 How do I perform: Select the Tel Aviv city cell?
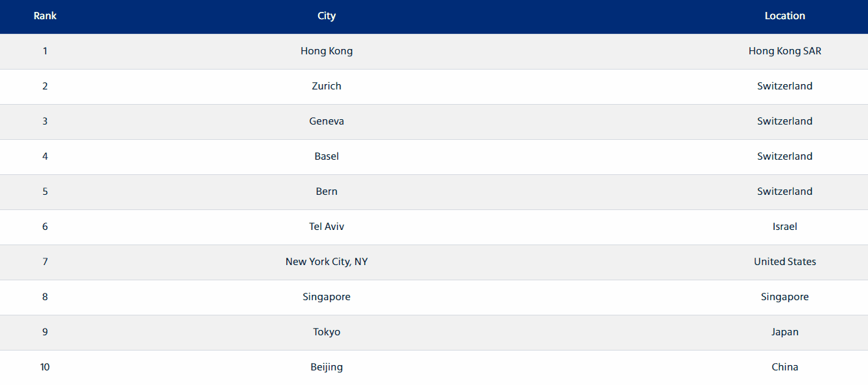327,227
